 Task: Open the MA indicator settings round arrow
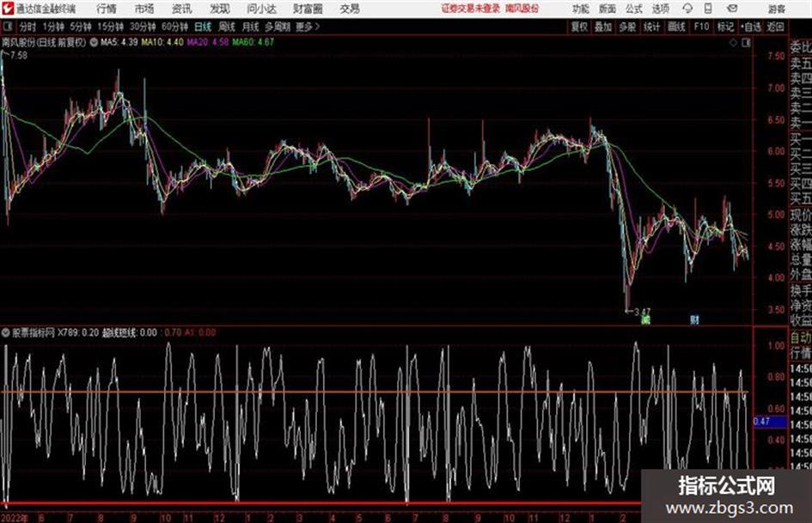pos(94,42)
